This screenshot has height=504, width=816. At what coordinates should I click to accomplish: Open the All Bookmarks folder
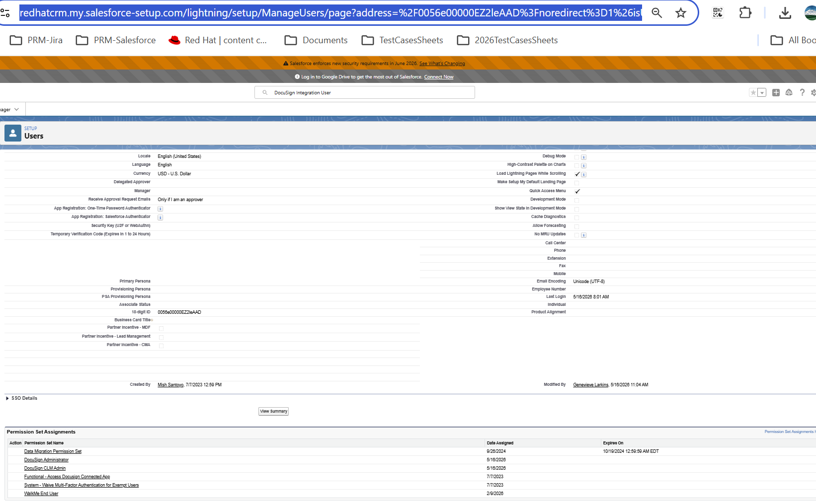(793, 40)
